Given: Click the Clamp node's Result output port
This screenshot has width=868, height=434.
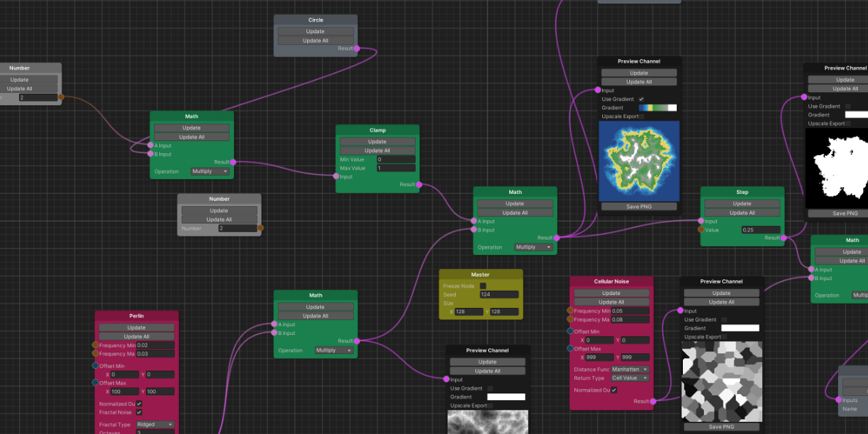Looking at the screenshot, I should 419,184.
